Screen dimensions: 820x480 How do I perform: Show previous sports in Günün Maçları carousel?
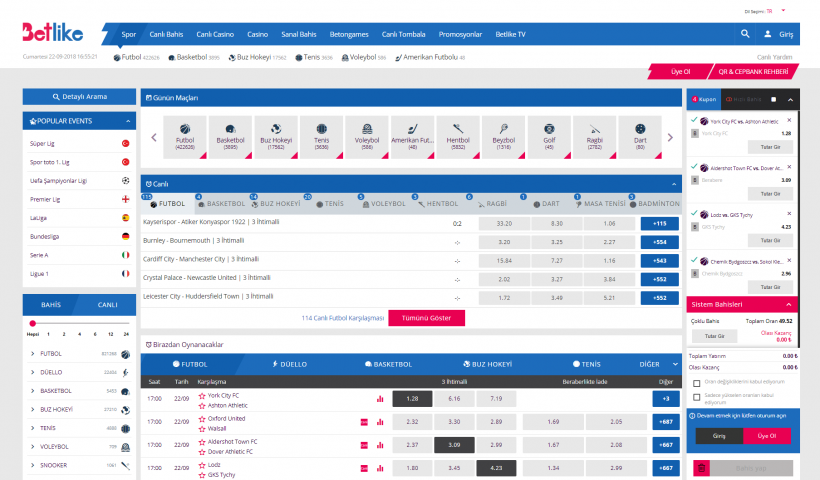point(154,138)
